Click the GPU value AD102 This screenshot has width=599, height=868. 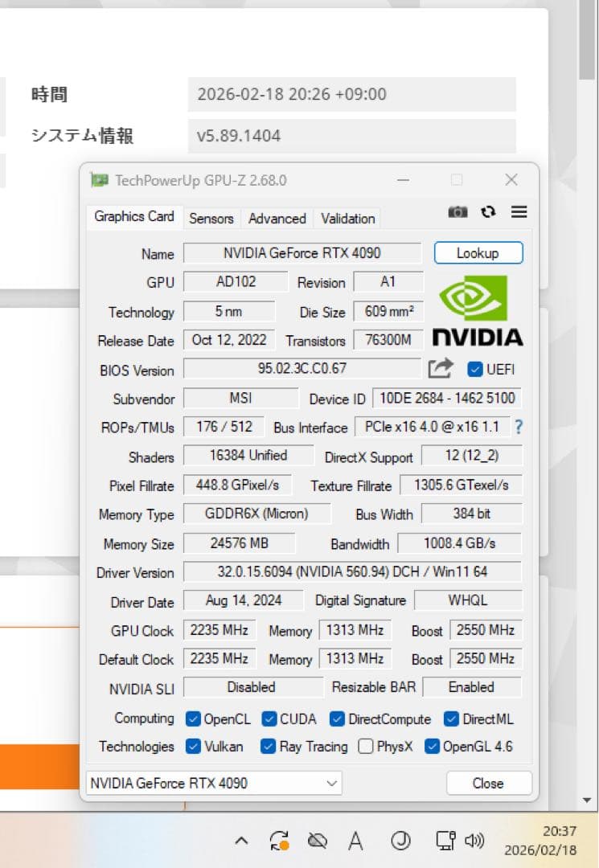click(x=236, y=282)
